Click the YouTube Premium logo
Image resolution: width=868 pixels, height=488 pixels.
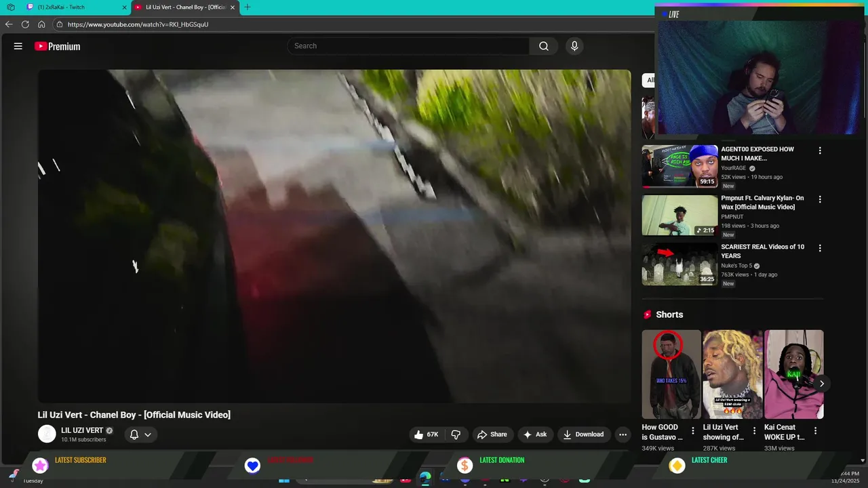[58, 46]
